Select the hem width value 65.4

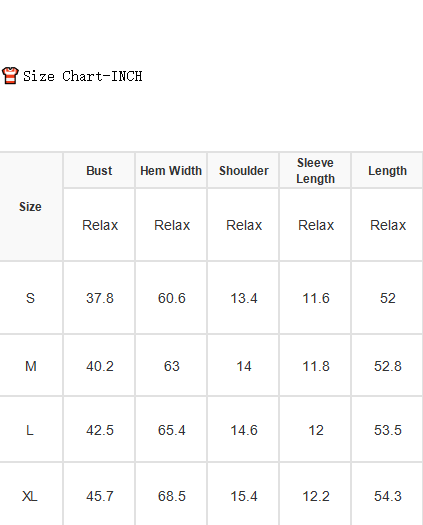point(171,430)
